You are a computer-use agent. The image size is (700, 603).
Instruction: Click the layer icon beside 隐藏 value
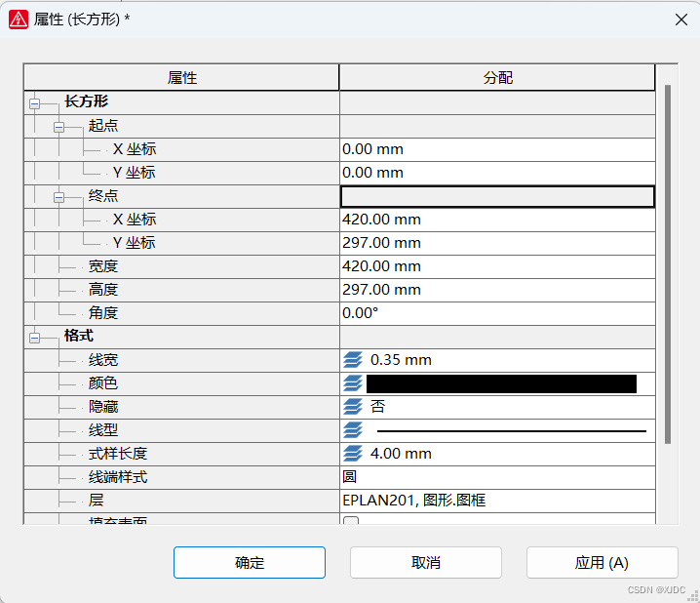click(352, 407)
